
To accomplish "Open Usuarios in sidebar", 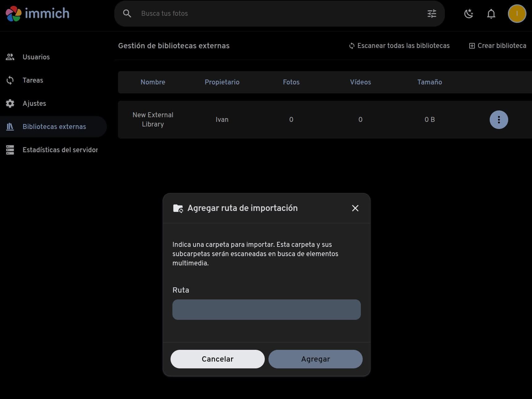I will pyautogui.click(x=36, y=57).
